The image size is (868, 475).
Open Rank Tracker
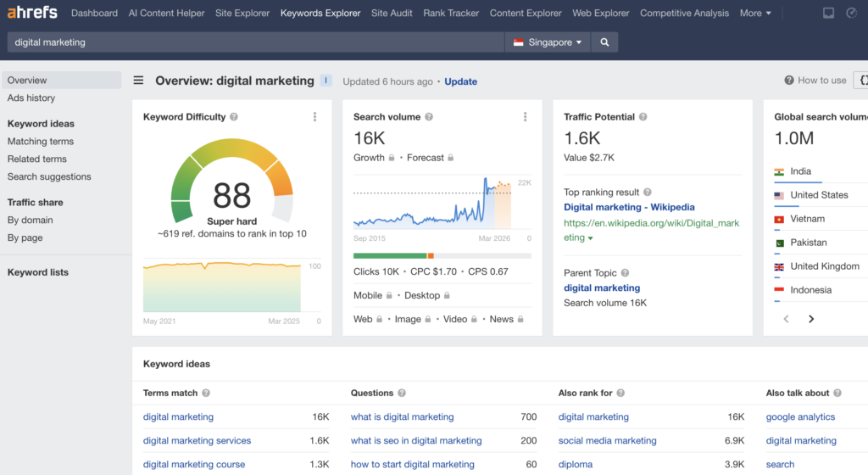451,13
